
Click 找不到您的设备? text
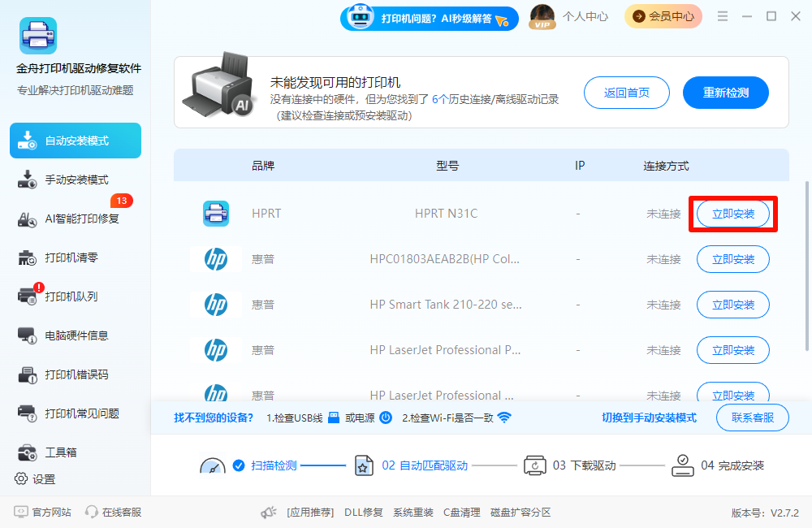pos(214,418)
